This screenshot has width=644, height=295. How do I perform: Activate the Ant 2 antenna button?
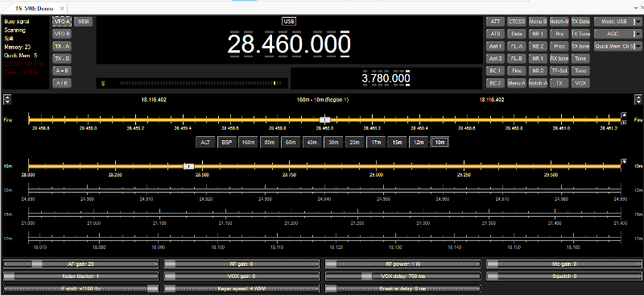click(495, 58)
